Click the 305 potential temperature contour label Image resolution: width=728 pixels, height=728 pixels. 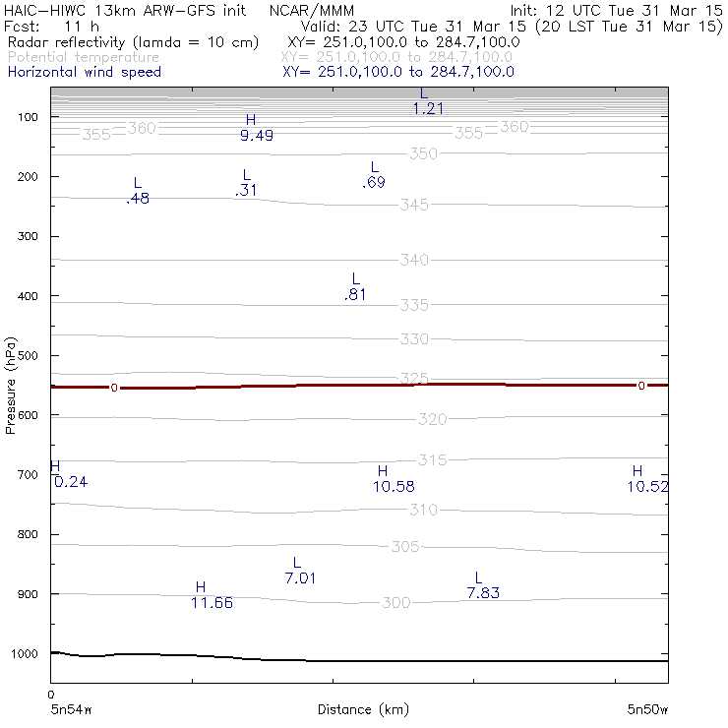coord(405,546)
